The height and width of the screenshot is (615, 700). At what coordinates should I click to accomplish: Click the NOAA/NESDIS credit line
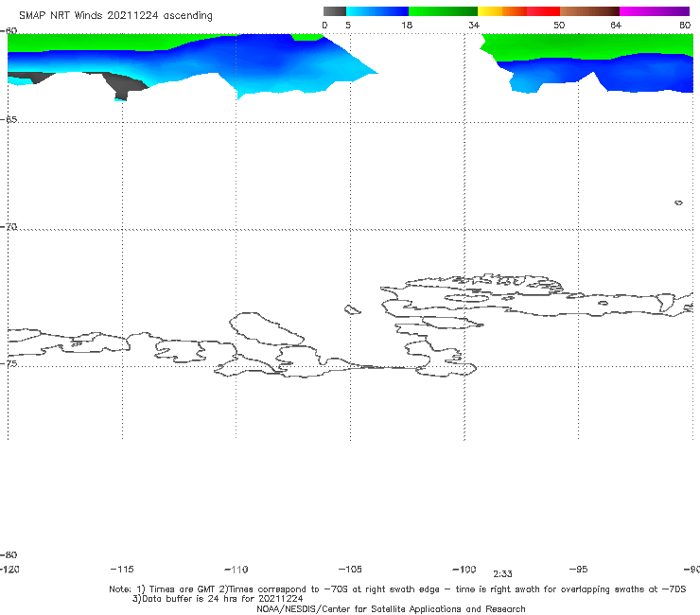391,609
